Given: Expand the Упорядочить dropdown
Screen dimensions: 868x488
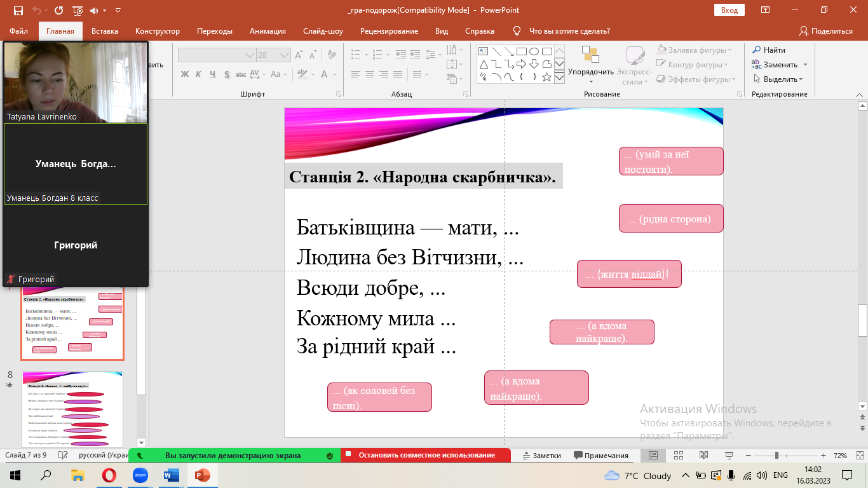Looking at the screenshot, I should [591, 65].
